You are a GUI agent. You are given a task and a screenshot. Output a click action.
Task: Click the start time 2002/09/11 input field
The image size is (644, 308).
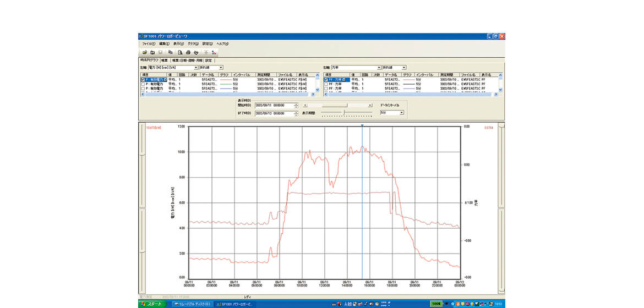pos(274,105)
